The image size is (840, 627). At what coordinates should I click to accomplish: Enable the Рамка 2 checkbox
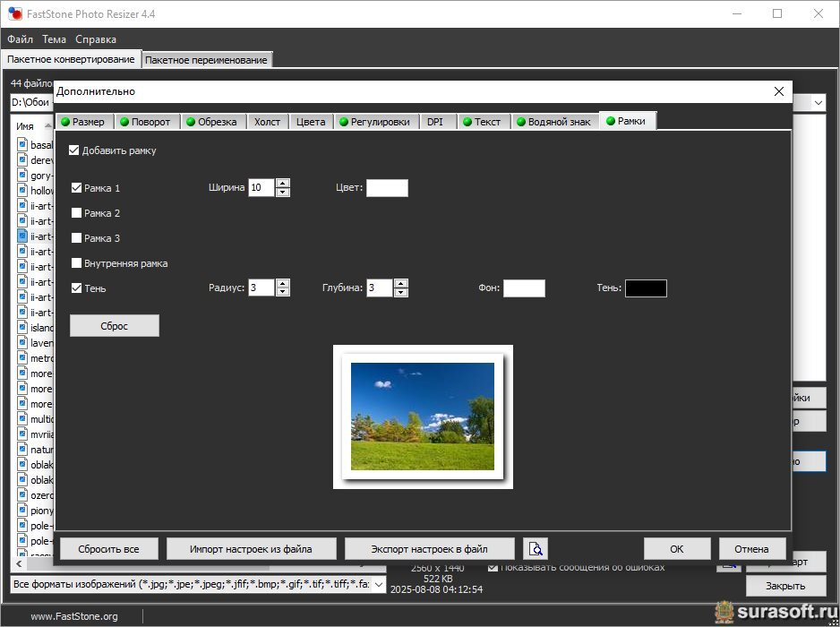[x=77, y=213]
